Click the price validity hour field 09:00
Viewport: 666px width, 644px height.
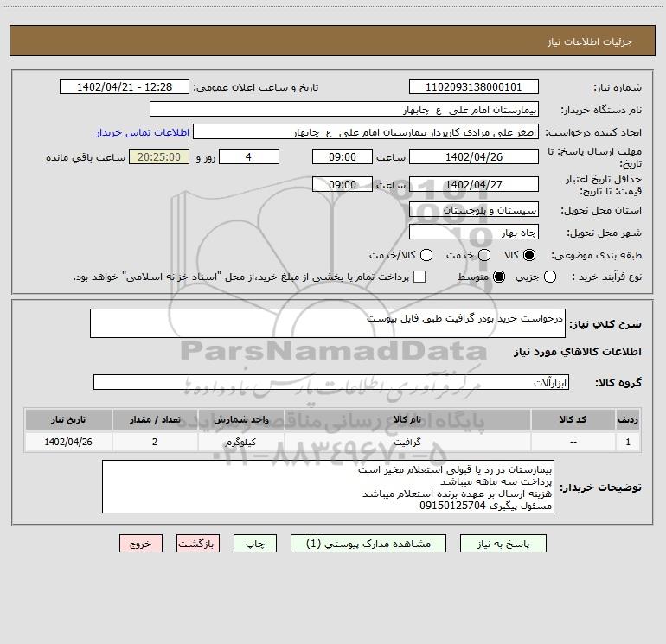point(343,184)
